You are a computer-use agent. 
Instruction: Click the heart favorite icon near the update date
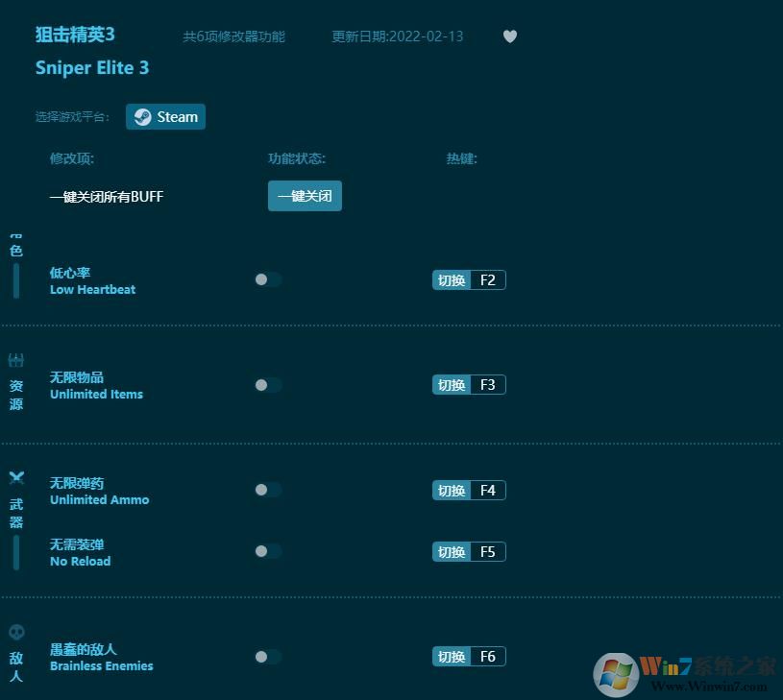coord(509,36)
